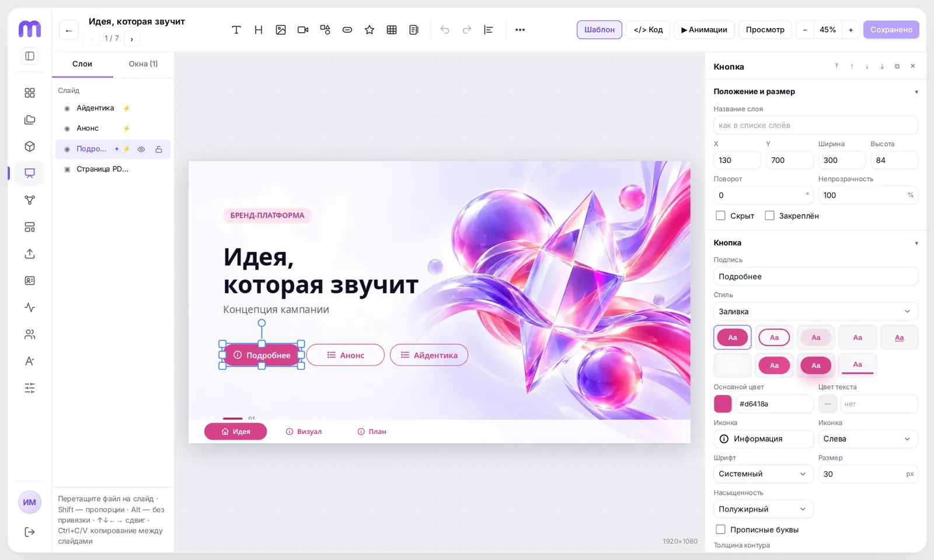Switch to the Слои tab
This screenshot has height=560, width=934.
click(82, 64)
